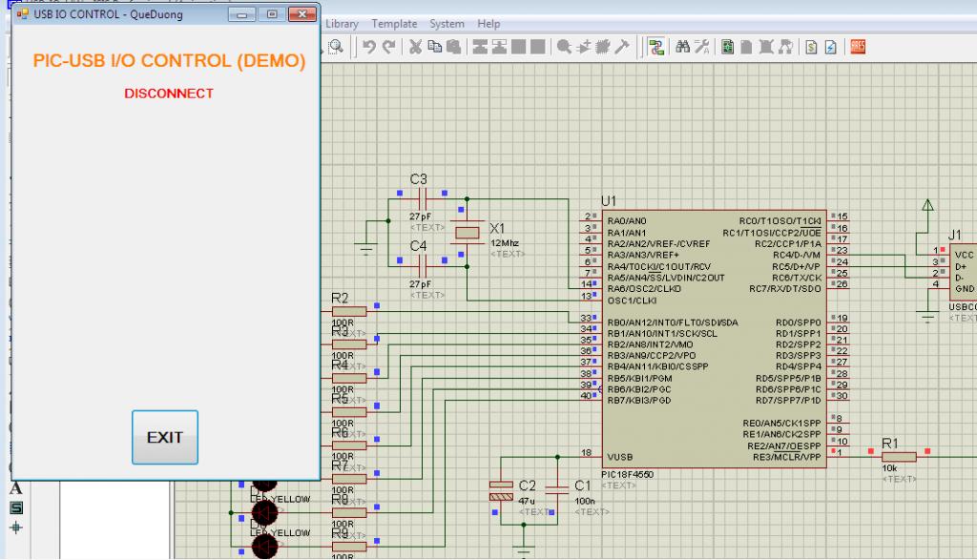This screenshot has height=560, width=977.
Task: Select the 2D text 'A' tool
Action: [15, 487]
